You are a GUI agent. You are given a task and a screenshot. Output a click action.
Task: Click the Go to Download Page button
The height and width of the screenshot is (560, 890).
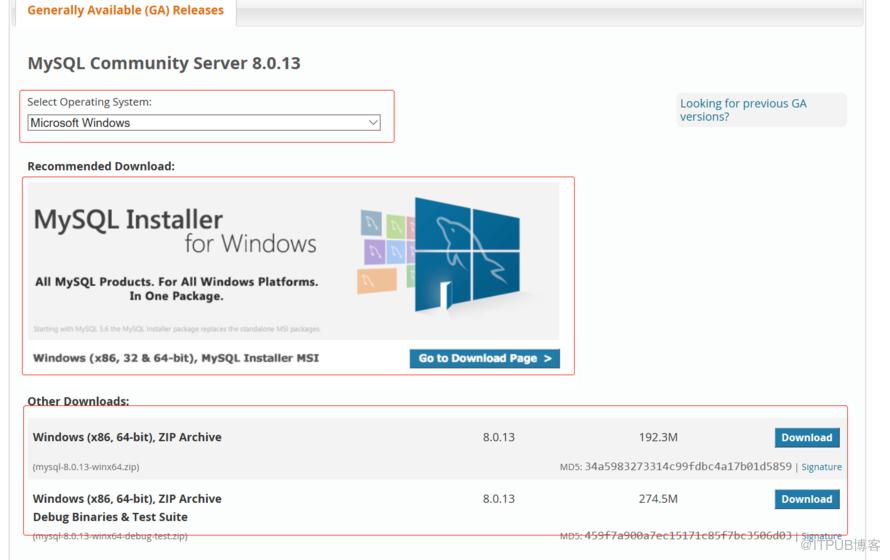tap(485, 359)
